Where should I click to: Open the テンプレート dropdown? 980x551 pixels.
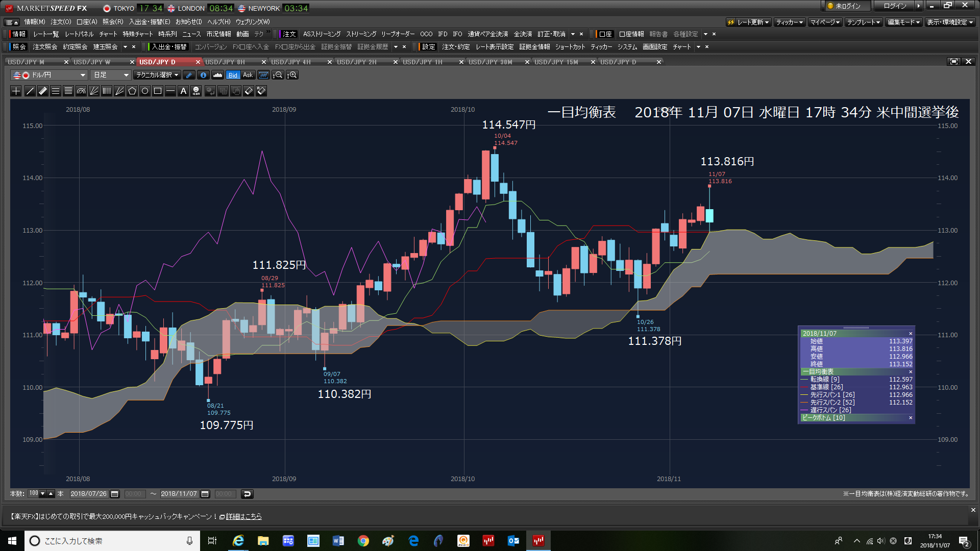pyautogui.click(x=864, y=22)
